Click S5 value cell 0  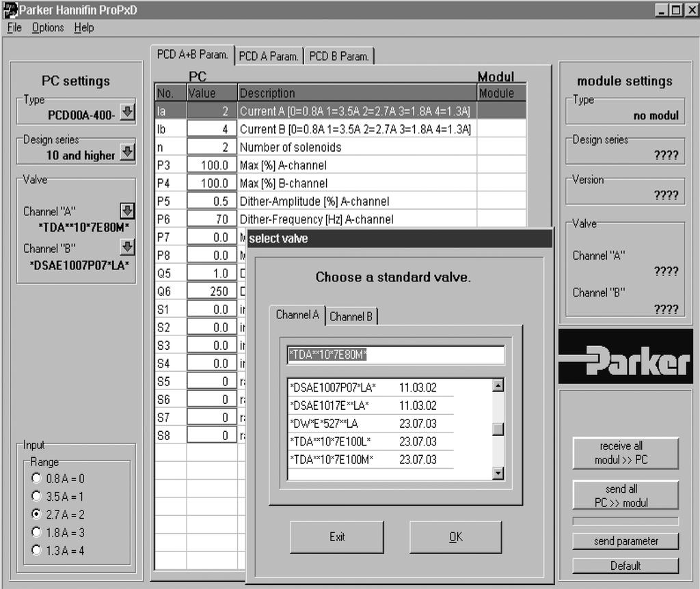pyautogui.click(x=212, y=381)
